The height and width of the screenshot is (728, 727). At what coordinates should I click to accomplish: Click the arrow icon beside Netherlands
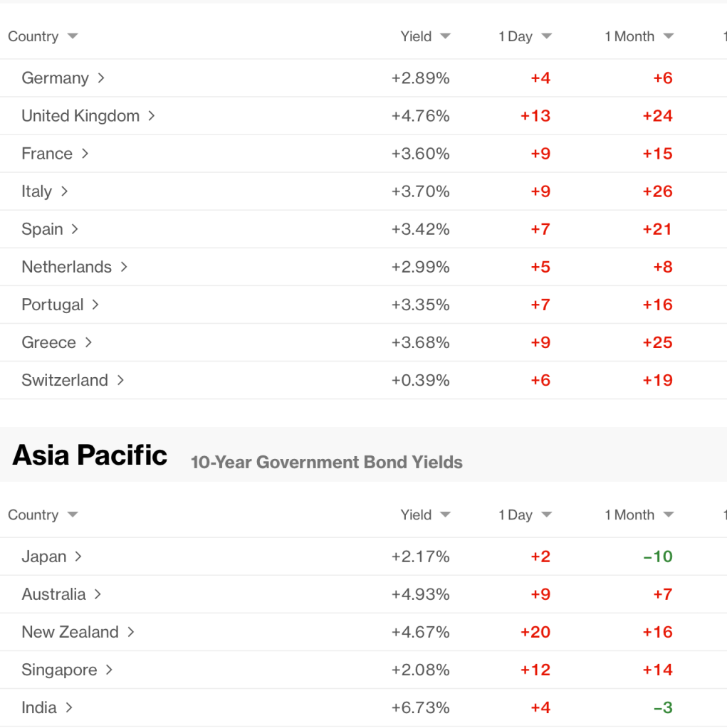pos(124,266)
